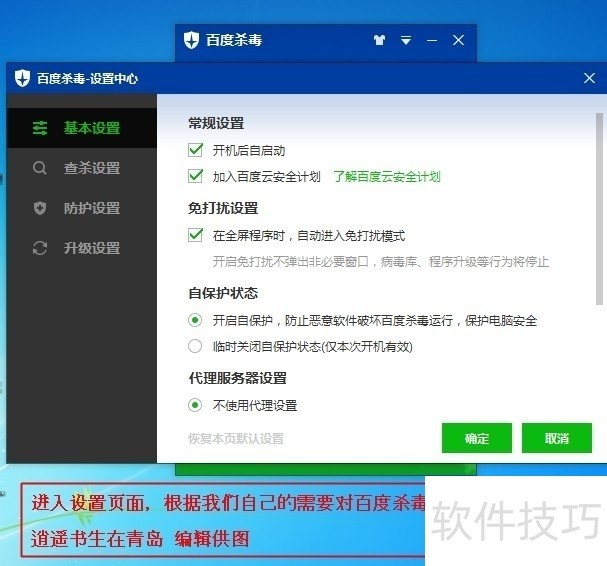Click the 百度杀毒-设置中心 title text

[87, 79]
